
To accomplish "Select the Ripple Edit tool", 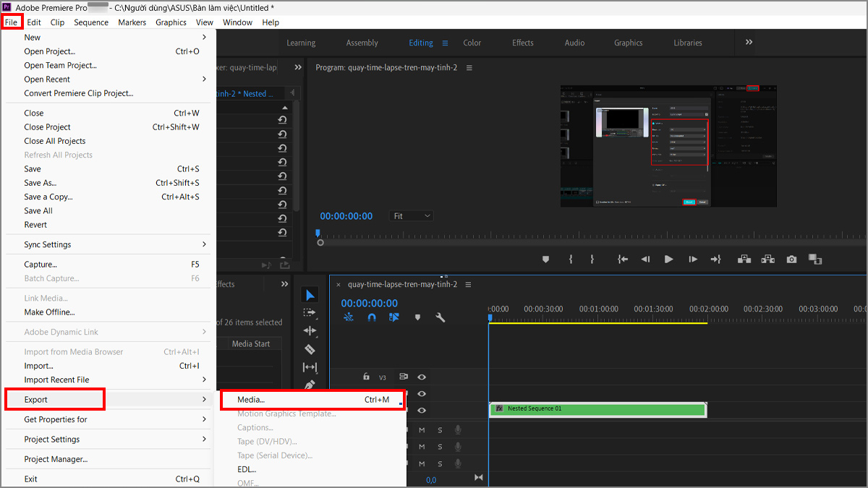I will [x=310, y=331].
